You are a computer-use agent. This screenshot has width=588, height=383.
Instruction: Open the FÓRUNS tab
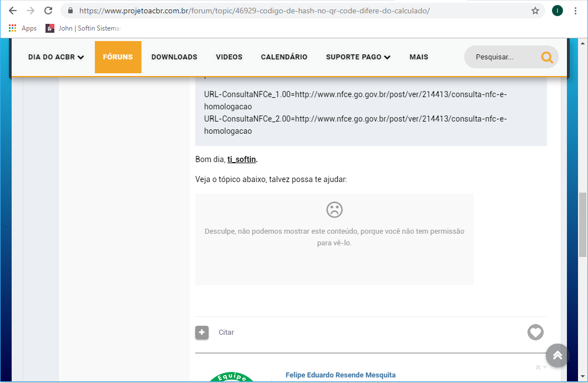pos(118,57)
